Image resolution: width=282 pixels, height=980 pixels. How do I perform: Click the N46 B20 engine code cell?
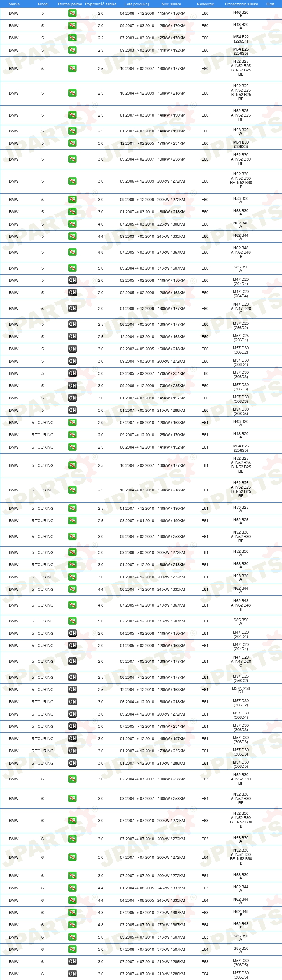pos(241,14)
